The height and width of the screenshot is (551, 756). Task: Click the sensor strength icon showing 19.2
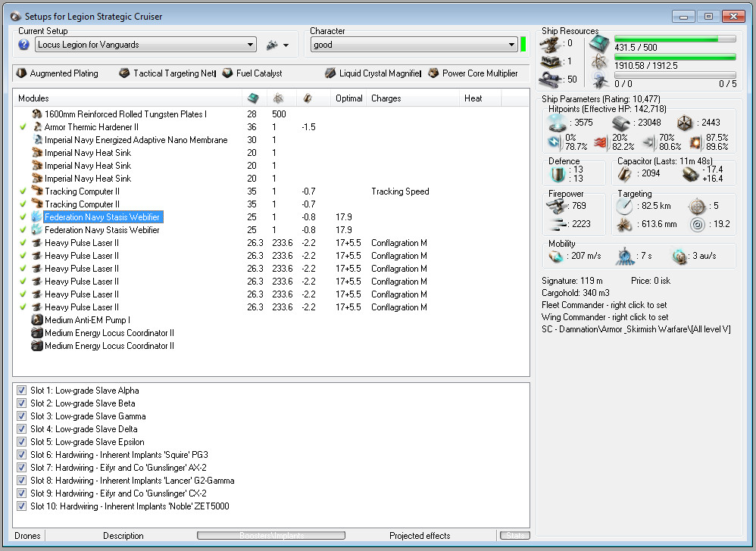(697, 225)
